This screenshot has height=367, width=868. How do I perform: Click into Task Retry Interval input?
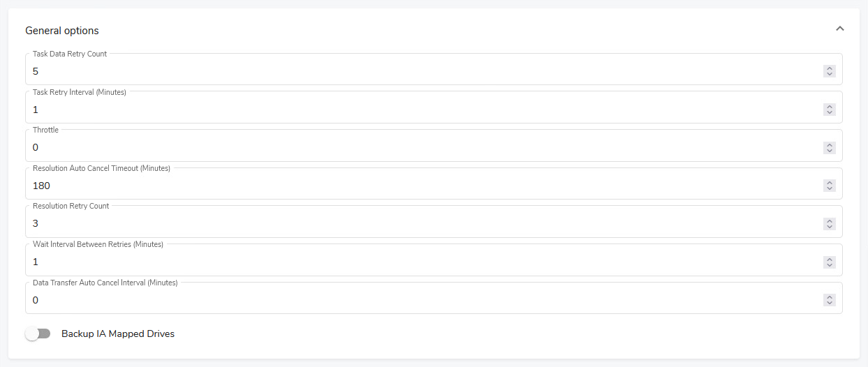(419, 110)
